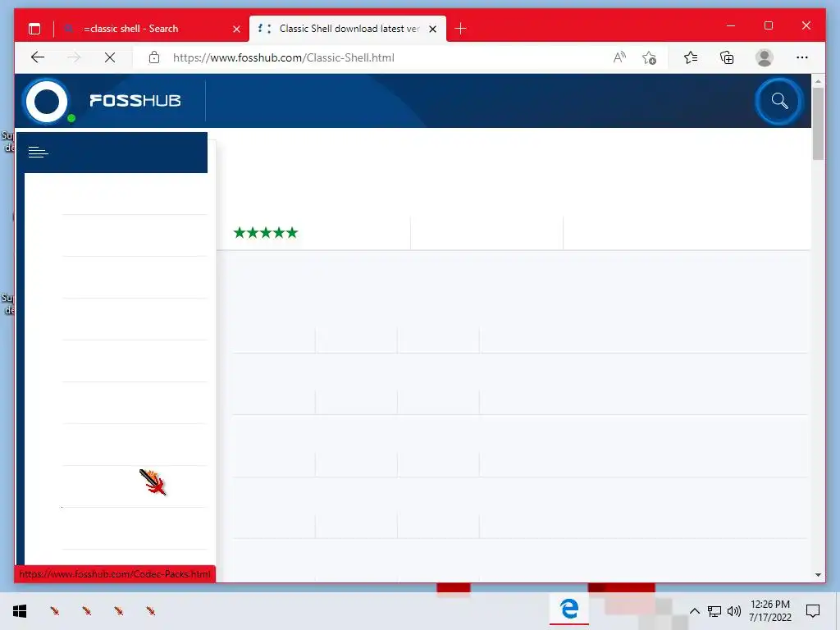Click the five-star rating
Image resolution: width=840 pixels, height=630 pixels.
pyautogui.click(x=266, y=232)
